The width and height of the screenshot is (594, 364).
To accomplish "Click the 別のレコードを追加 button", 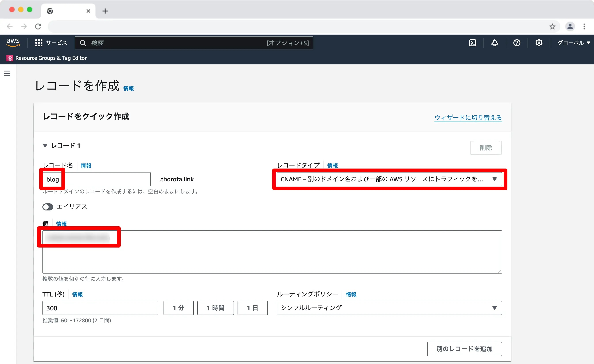I will pyautogui.click(x=464, y=349).
